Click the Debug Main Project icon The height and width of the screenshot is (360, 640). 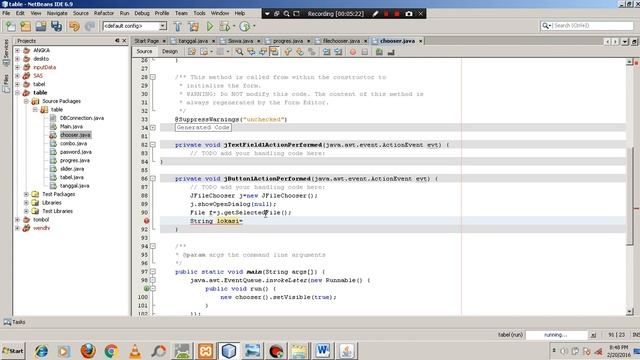(x=225, y=27)
